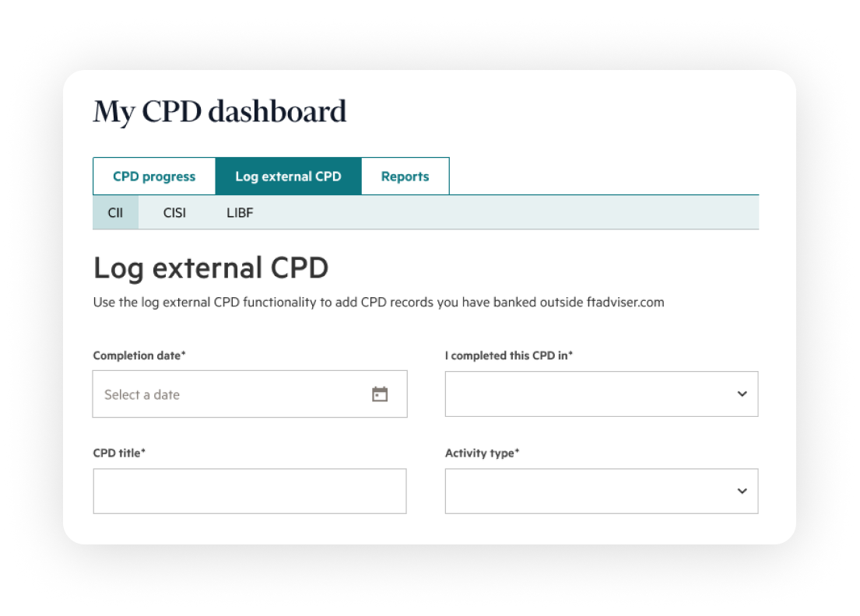860x616 pixels.
Task: Choose the CII sub-tab
Action: pyautogui.click(x=115, y=212)
